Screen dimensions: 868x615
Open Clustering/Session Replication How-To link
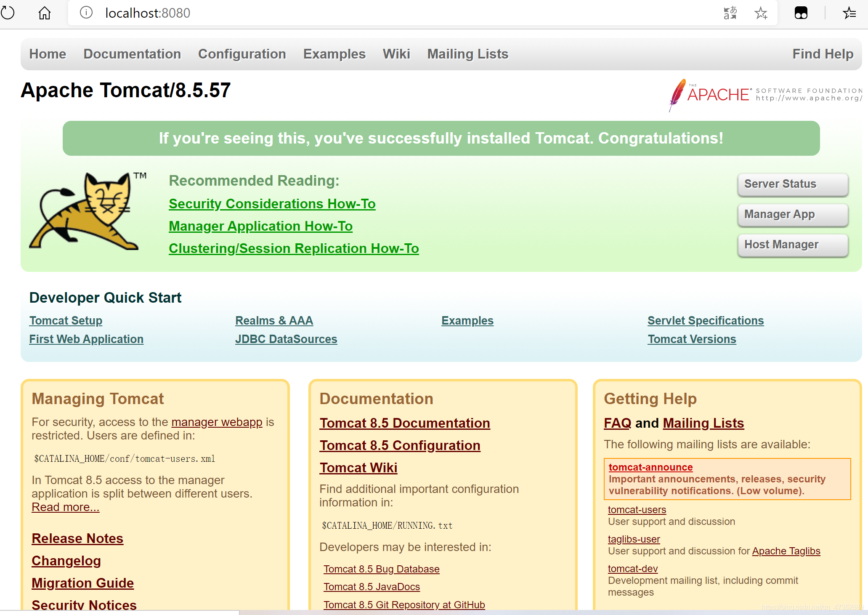294,248
